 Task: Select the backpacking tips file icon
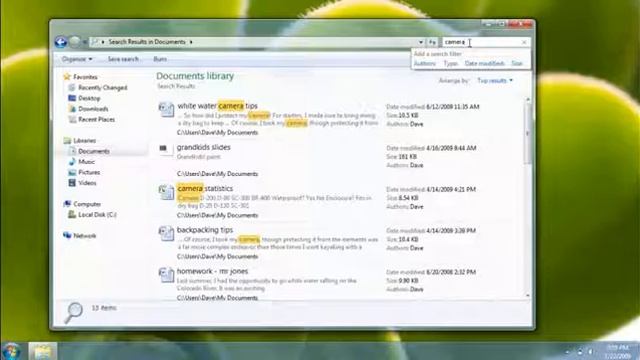click(166, 233)
